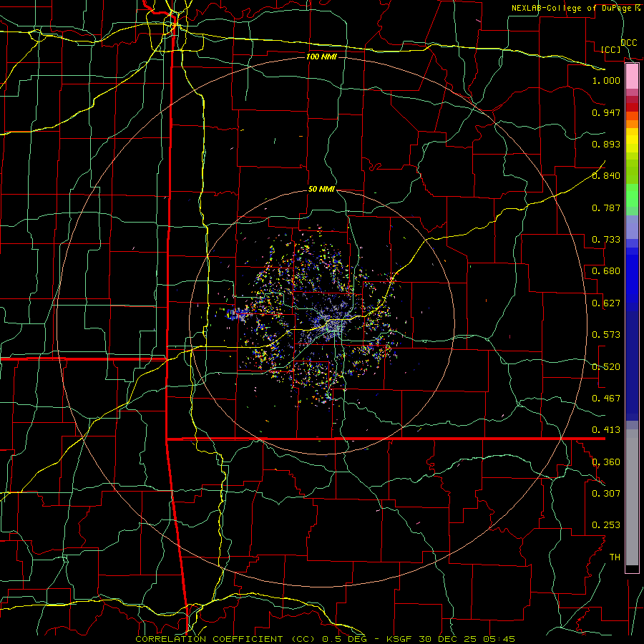Click the 0.680 scale value
This screenshot has width=644, height=644.
coord(606,271)
